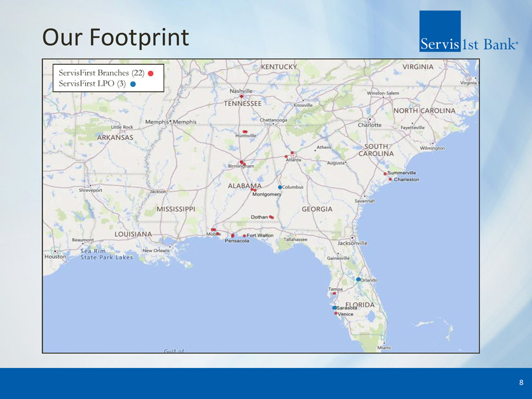Click the slide page number 8
The image size is (532, 399).
coord(521,383)
